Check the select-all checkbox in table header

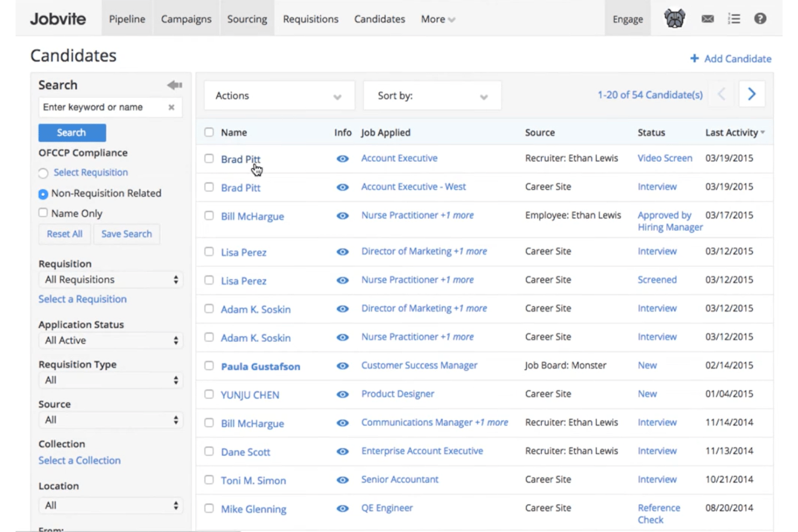coord(209,132)
